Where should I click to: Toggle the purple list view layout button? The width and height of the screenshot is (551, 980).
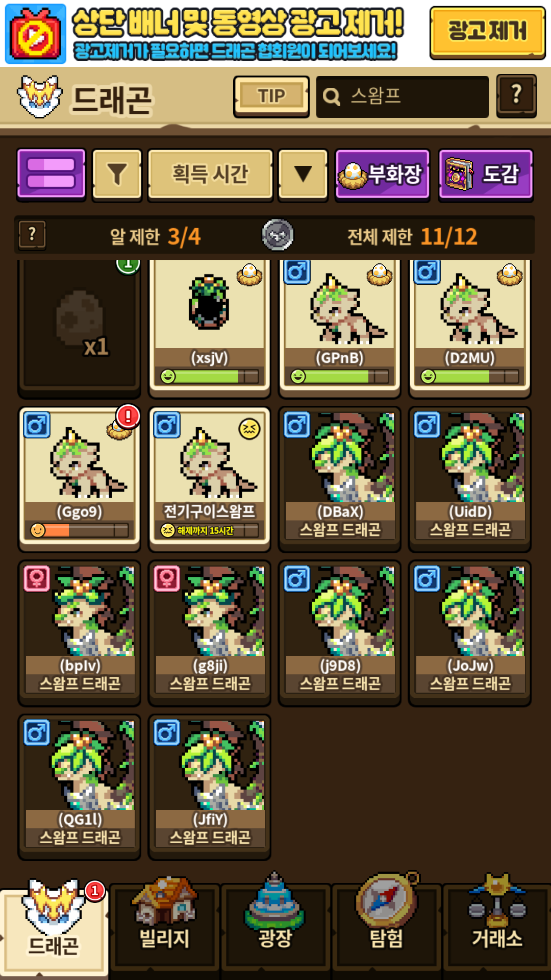click(x=51, y=174)
